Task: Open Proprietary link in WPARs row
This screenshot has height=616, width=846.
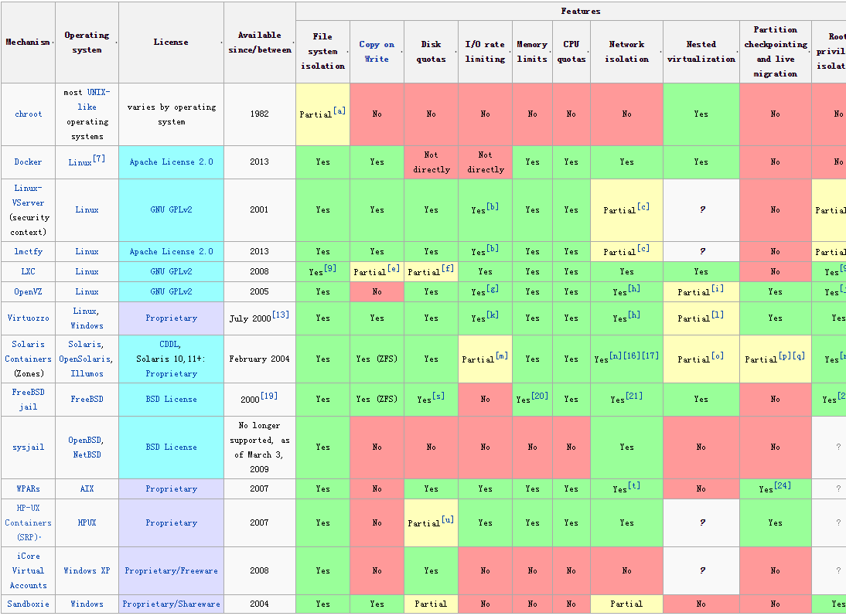Action: coord(171,488)
